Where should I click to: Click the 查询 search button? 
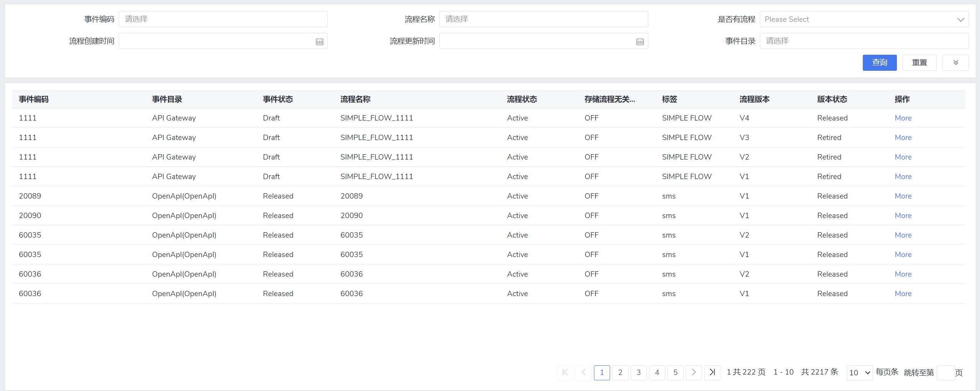coord(880,63)
